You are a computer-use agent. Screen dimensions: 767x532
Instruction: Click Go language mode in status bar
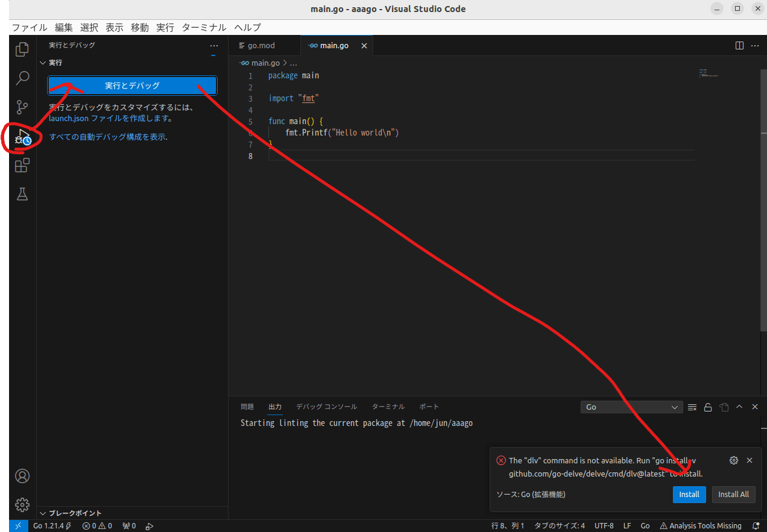pos(645,526)
